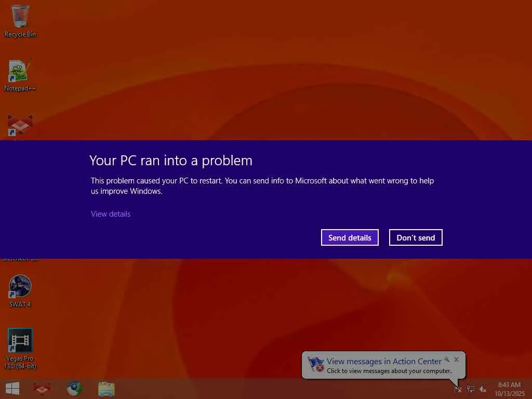The width and height of the screenshot is (532, 399).
Task: Open the taskbar clock showing 8:43 AM
Action: pos(509,389)
